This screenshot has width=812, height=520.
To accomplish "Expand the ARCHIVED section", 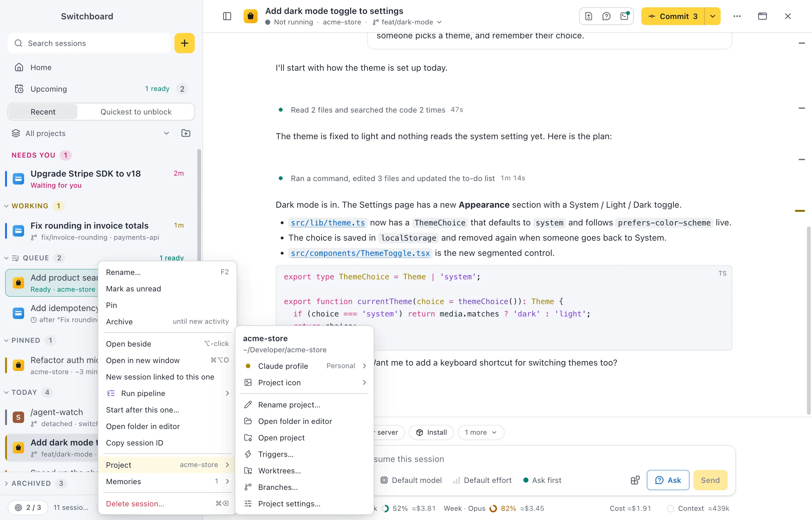I will point(6,483).
